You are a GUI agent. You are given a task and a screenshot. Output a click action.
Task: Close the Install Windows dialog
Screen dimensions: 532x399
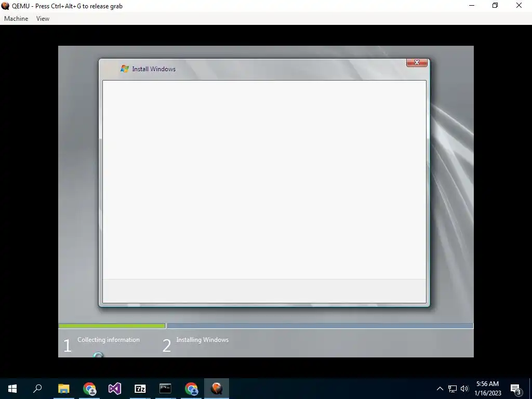point(417,62)
